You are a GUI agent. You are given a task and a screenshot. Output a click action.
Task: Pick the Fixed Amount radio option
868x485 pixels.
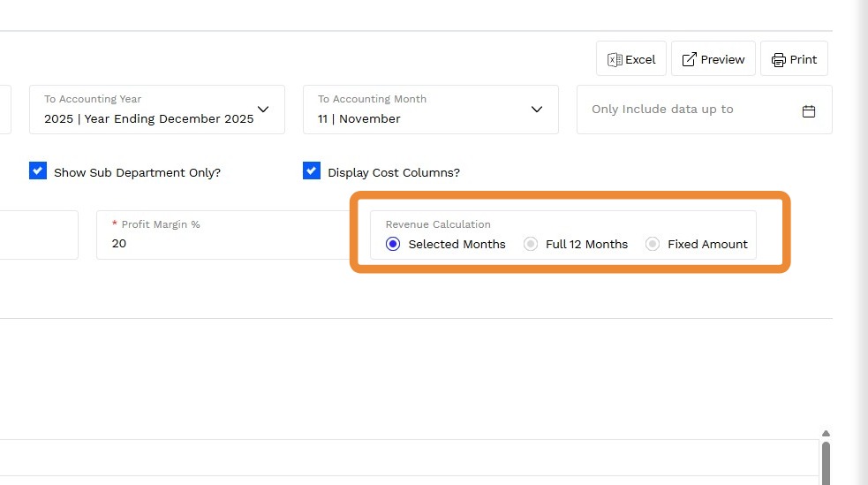(x=653, y=244)
